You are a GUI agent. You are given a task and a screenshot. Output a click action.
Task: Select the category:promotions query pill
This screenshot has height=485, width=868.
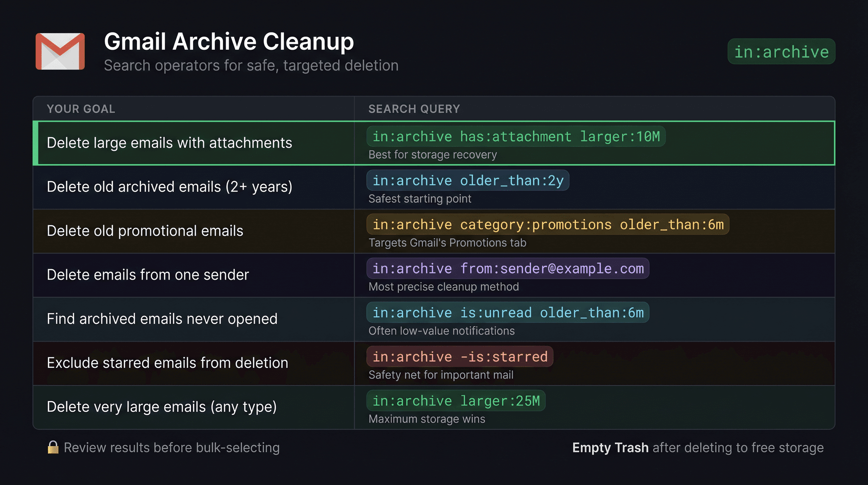coord(547,224)
